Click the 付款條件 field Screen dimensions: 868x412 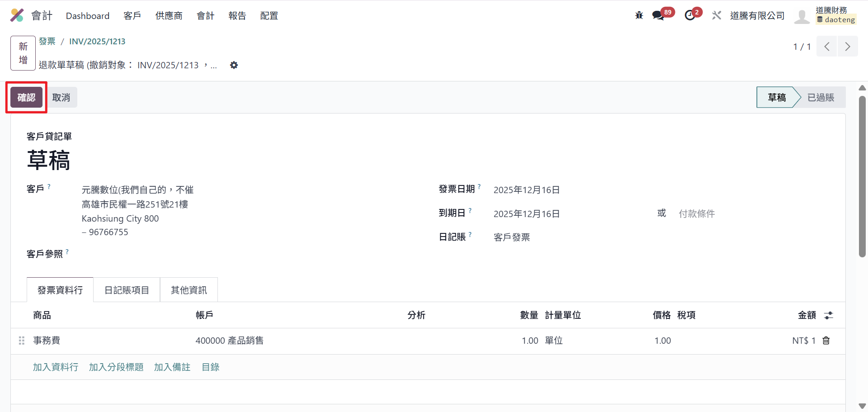tap(697, 213)
